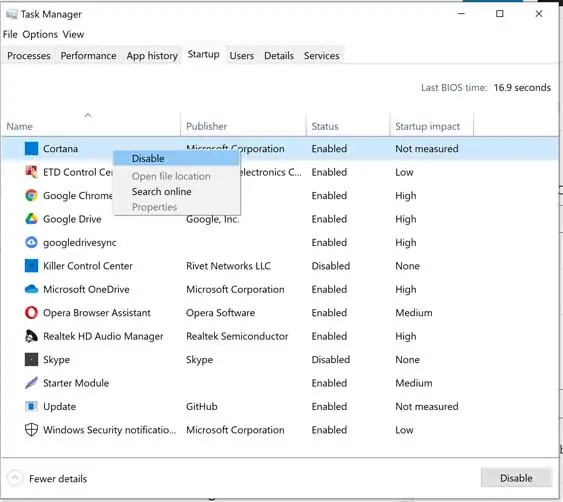Click the googledrivesync icon
Screen dimensions: 563x502
(x=31, y=242)
